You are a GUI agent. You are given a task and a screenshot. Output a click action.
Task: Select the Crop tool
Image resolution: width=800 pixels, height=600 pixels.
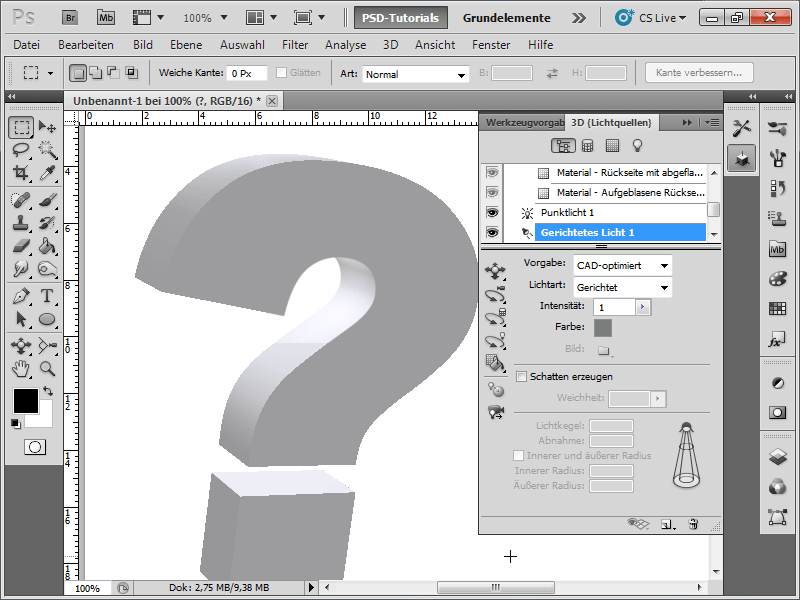(x=21, y=173)
